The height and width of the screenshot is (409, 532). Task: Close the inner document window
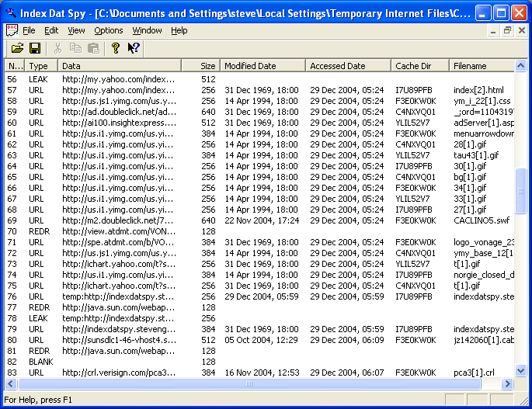[x=522, y=31]
